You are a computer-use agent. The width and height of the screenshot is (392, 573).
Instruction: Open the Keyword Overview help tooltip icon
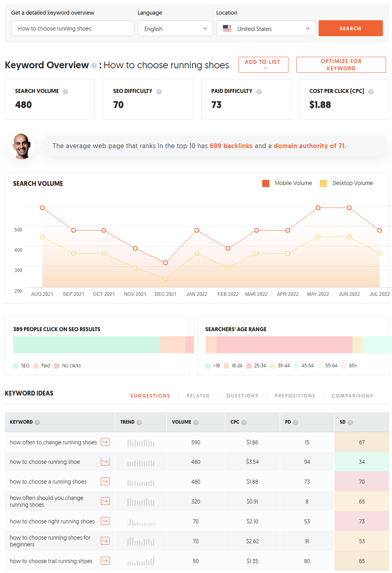pyautogui.click(x=94, y=65)
